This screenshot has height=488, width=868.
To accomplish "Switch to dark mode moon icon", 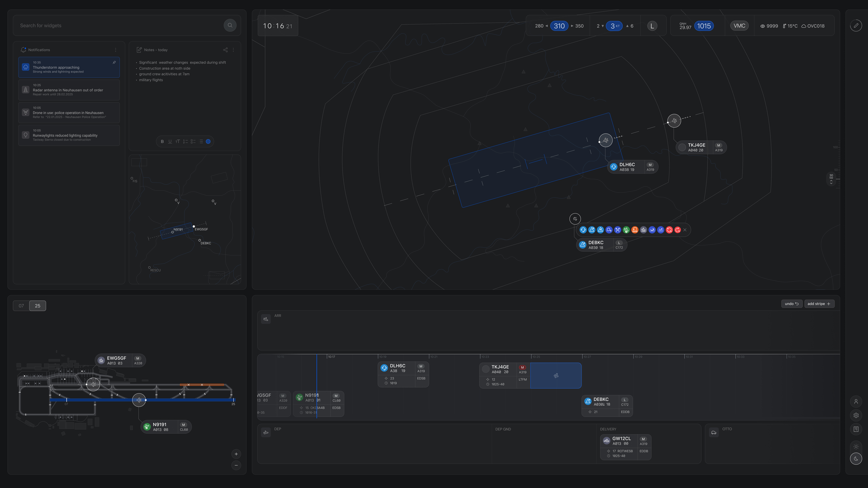I will pyautogui.click(x=856, y=459).
